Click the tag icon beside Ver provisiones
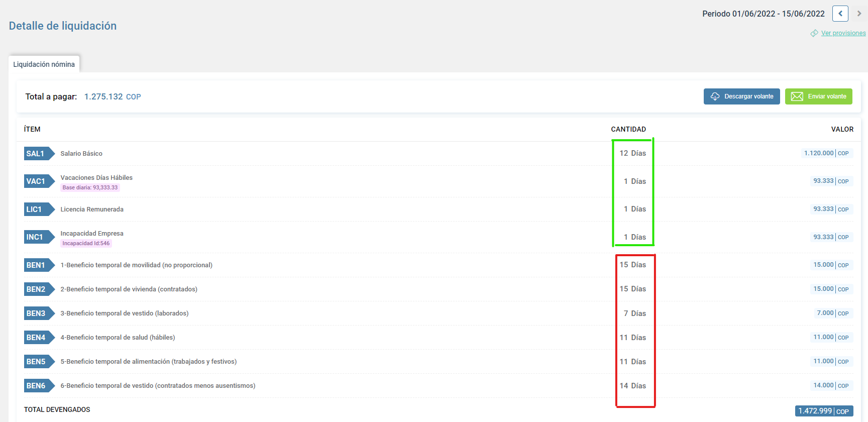 [814, 33]
